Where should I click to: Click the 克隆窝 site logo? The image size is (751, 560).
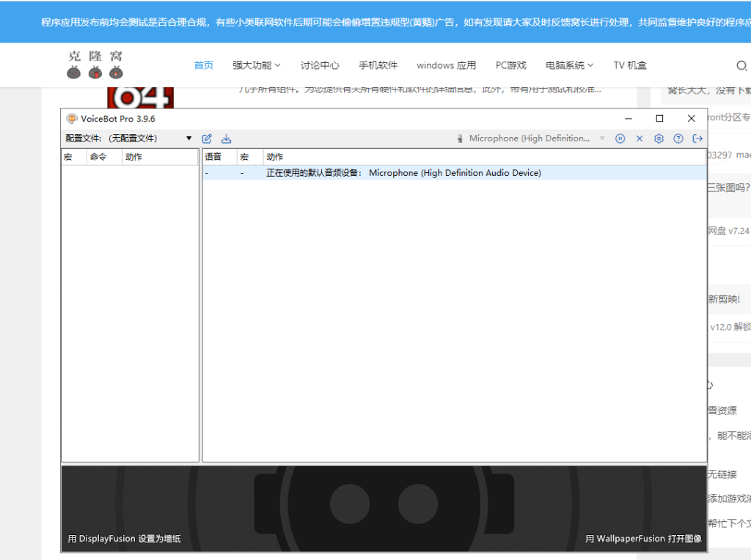pyautogui.click(x=95, y=65)
